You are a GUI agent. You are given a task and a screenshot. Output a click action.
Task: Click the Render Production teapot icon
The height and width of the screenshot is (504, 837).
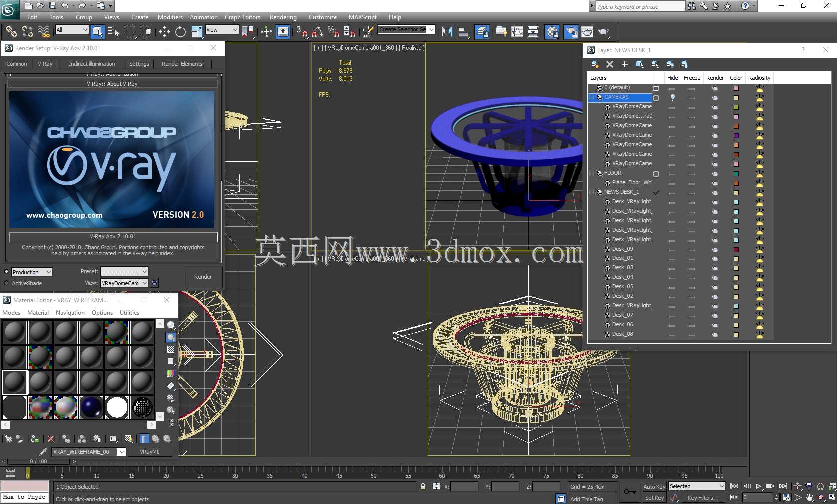[604, 32]
